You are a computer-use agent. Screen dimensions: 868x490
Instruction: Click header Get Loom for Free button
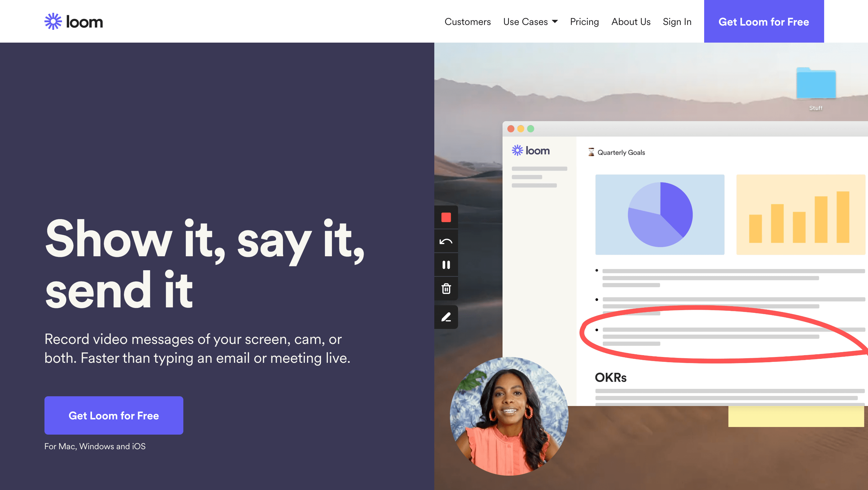coord(764,22)
